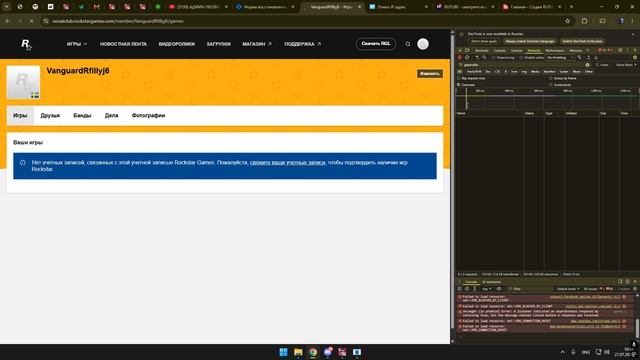Screen dimensions: 640x360
Task: Open the browser extensions icon
Action: tap(584, 21)
